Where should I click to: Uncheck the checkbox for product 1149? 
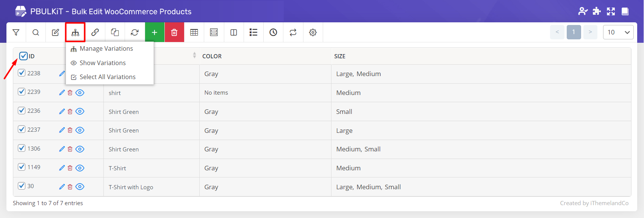pyautogui.click(x=22, y=167)
